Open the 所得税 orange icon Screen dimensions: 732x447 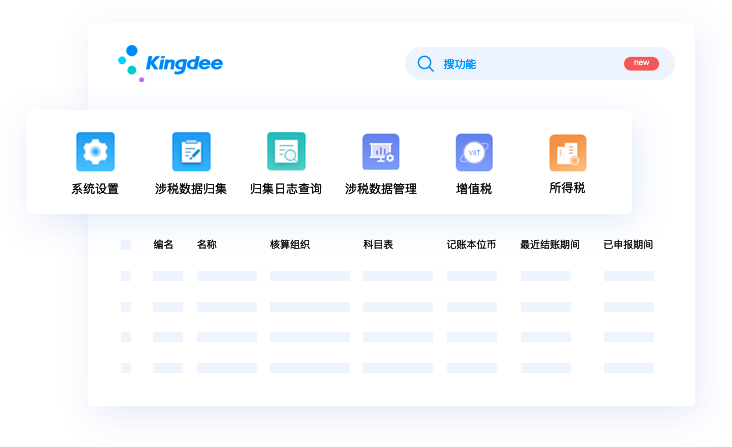(x=567, y=152)
